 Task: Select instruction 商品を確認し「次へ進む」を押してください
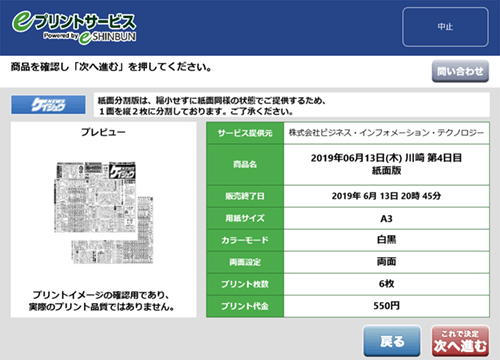[111, 67]
